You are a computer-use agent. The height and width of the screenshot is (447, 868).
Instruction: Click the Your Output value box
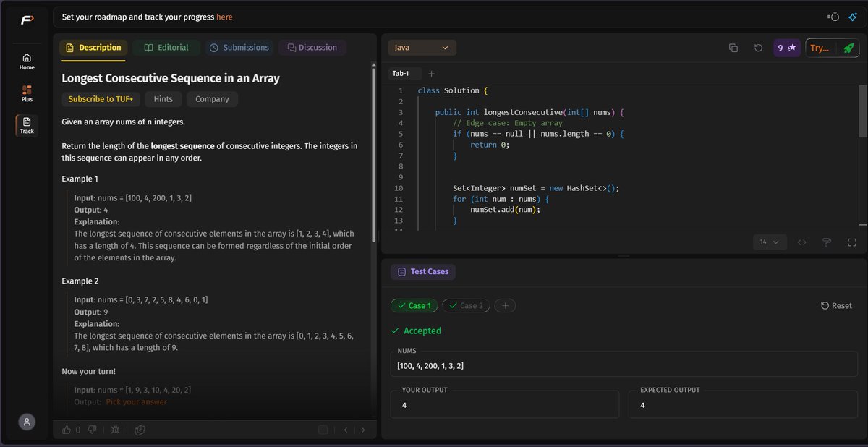pos(505,405)
